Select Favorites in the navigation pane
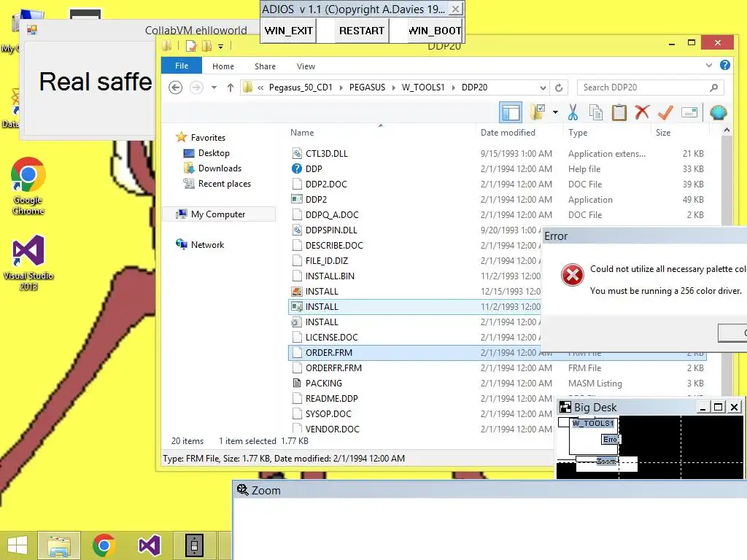747x560 pixels. coord(208,138)
